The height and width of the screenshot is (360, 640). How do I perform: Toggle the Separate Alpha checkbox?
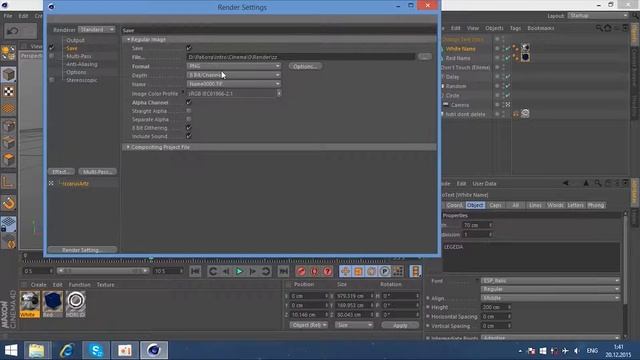coord(189,119)
